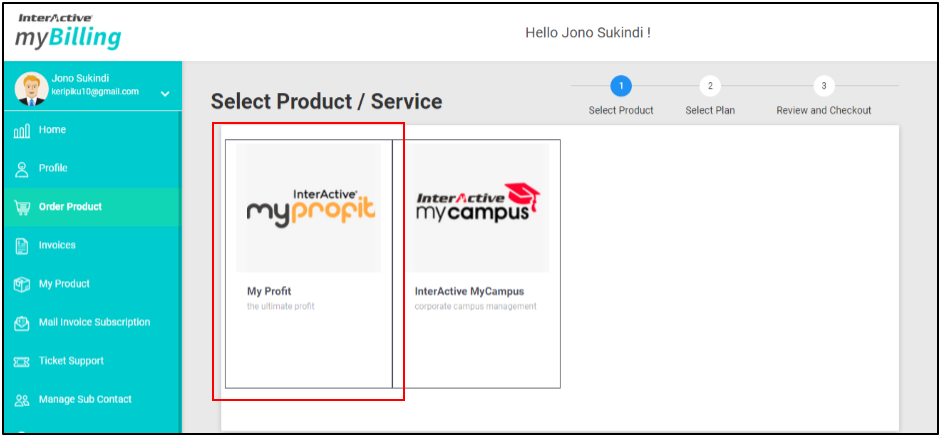This screenshot has width=940, height=437.
Task: Click the Home bar chart icon
Action: pyautogui.click(x=21, y=131)
